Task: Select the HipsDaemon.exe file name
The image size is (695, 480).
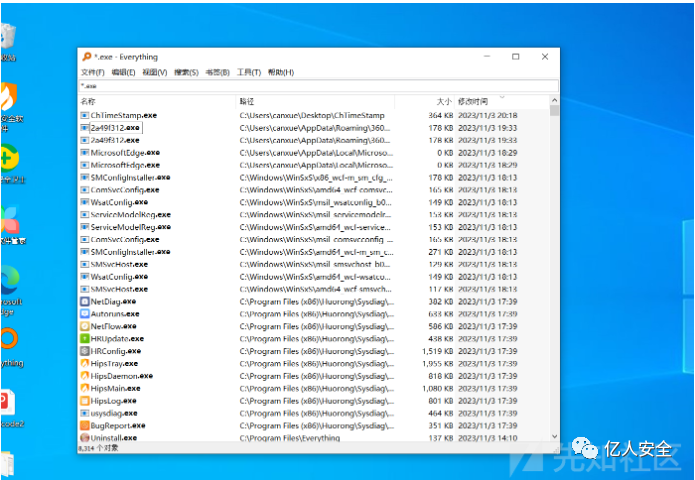Action: click(x=122, y=376)
